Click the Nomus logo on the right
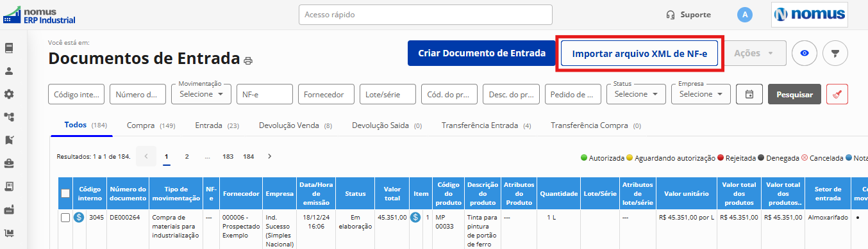 810,15
